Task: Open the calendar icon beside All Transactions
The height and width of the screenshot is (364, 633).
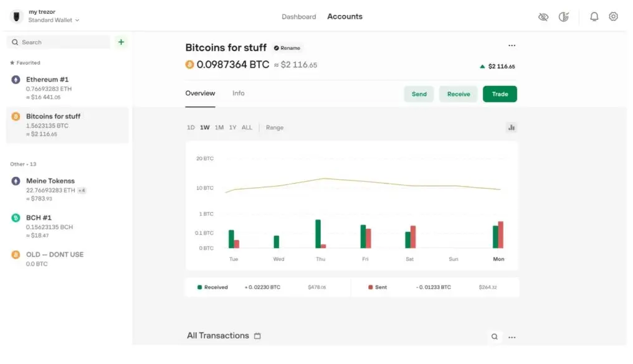Action: [x=257, y=336]
